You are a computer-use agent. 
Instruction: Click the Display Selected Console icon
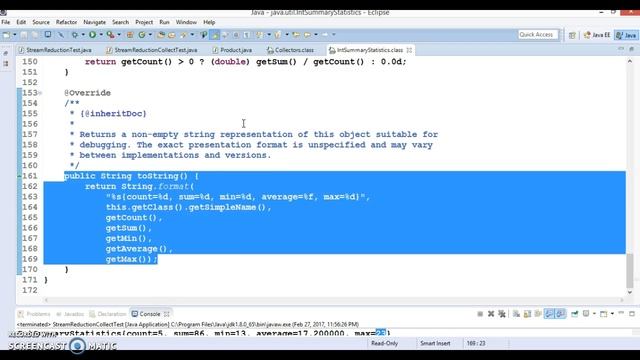(x=586, y=314)
